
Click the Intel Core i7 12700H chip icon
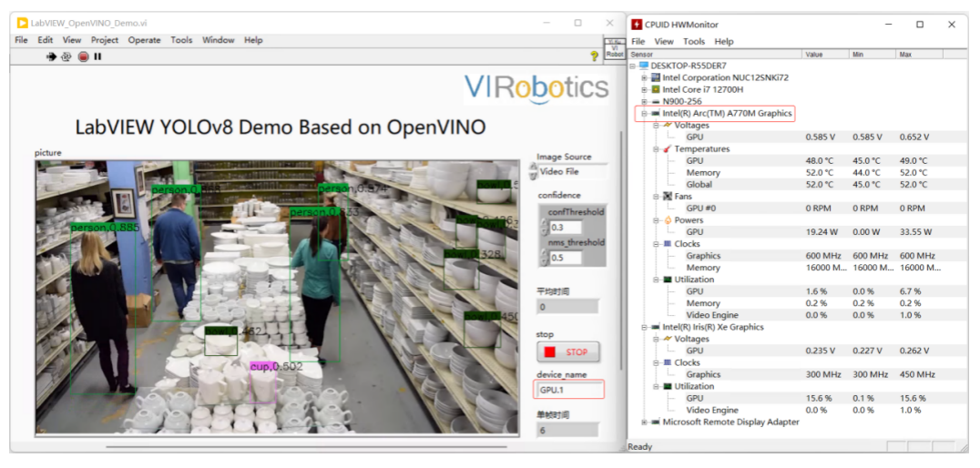coord(656,89)
